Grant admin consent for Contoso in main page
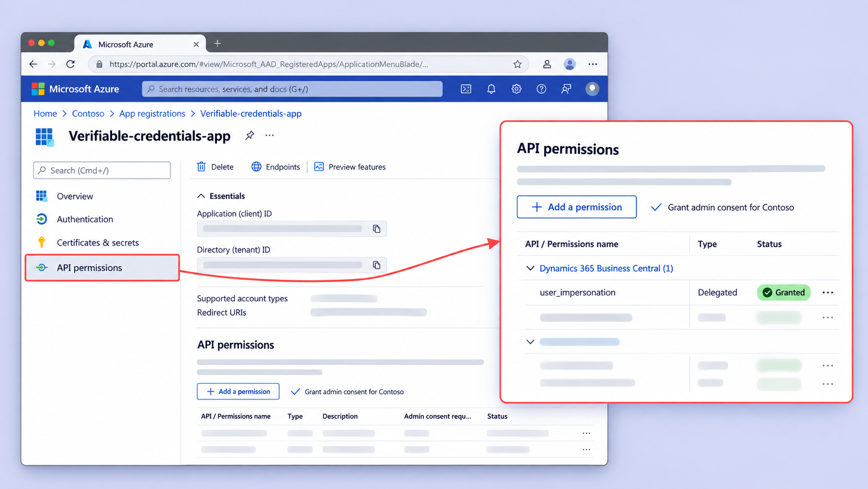The image size is (868, 489). coord(347,392)
